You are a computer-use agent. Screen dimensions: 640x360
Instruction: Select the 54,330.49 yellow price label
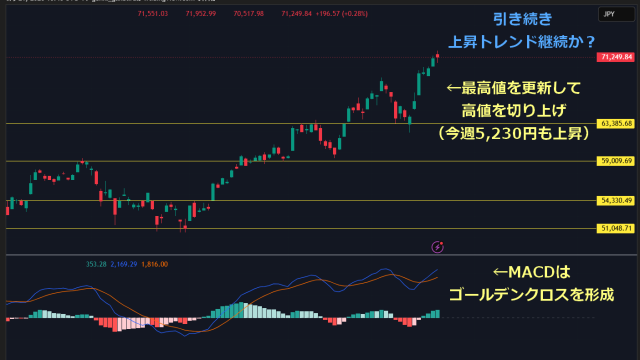pyautogui.click(x=616, y=200)
